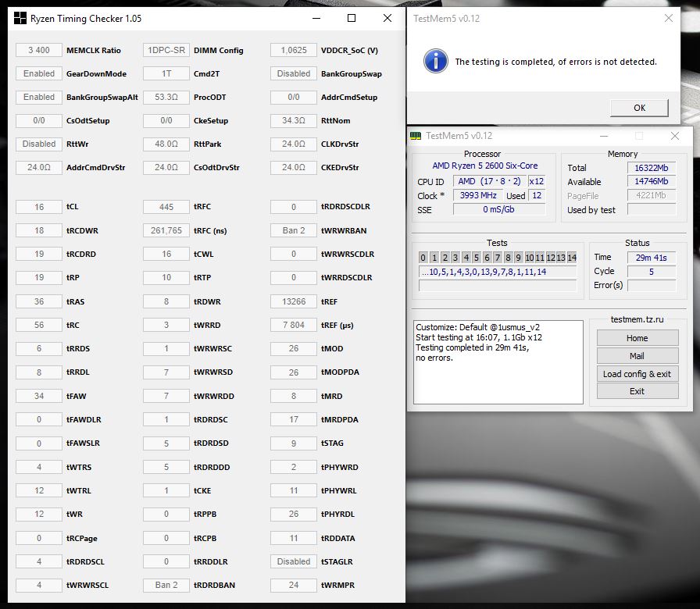Click the TestMem5 log output text box

pyautogui.click(x=498, y=361)
